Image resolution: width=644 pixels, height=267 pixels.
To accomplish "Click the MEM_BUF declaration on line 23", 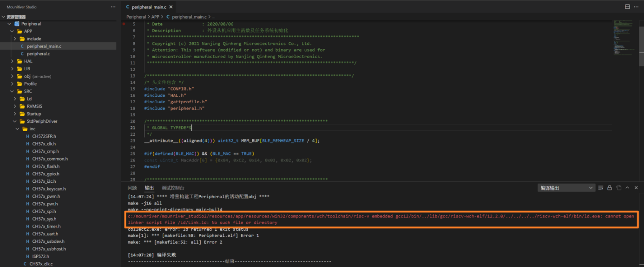I will (232, 140).
